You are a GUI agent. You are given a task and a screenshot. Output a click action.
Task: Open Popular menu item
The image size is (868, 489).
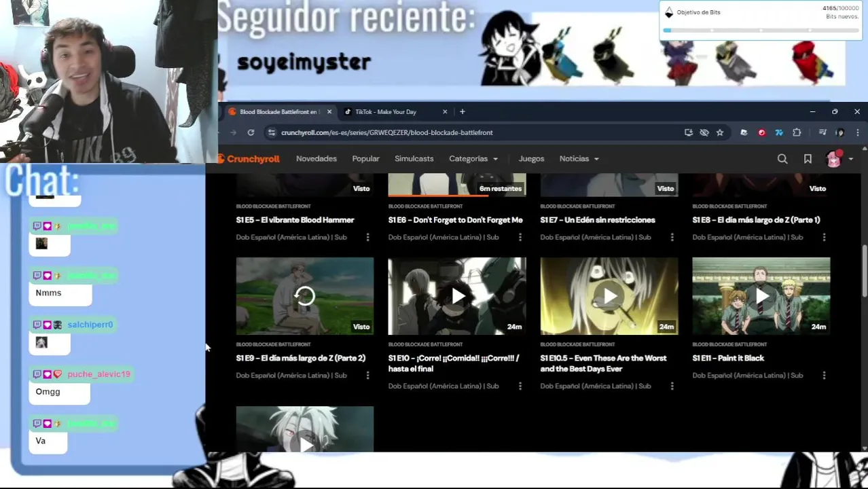coord(365,159)
